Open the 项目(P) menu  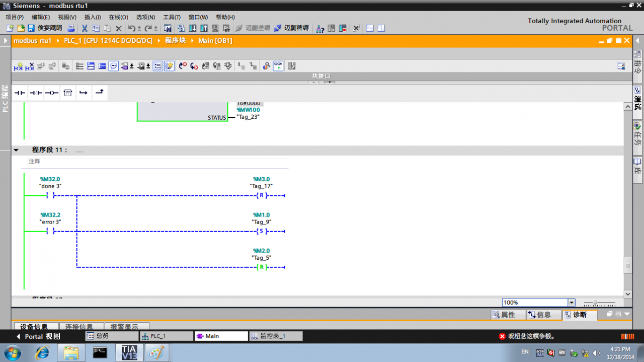click(x=15, y=17)
